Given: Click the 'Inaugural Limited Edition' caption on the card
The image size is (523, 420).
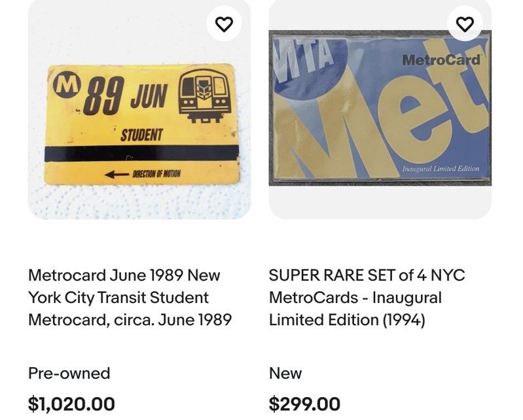Looking at the screenshot, I should (x=441, y=169).
